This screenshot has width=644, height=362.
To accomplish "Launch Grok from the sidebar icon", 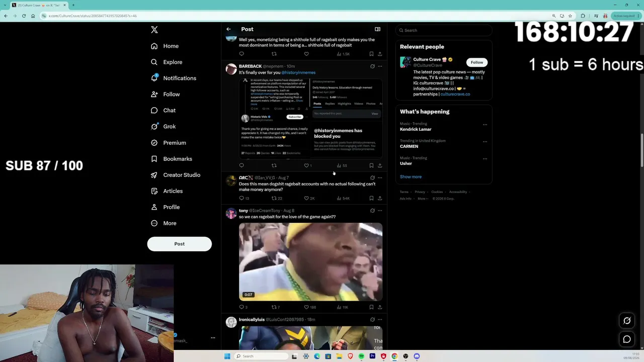I will (154, 127).
